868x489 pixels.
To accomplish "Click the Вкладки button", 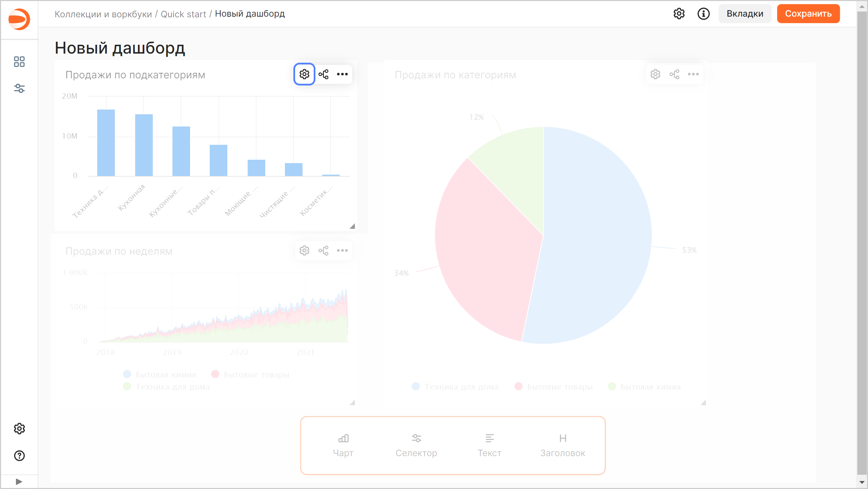I will (x=745, y=14).
